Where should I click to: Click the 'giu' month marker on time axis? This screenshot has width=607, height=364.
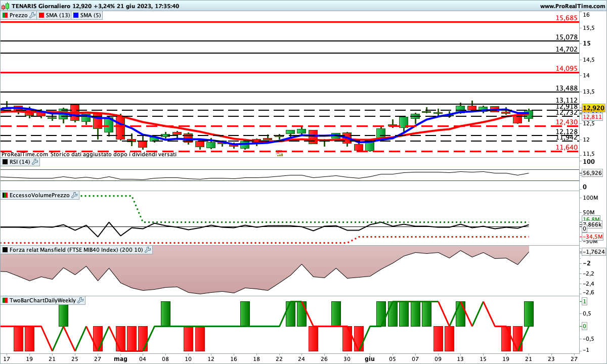[x=370, y=358]
